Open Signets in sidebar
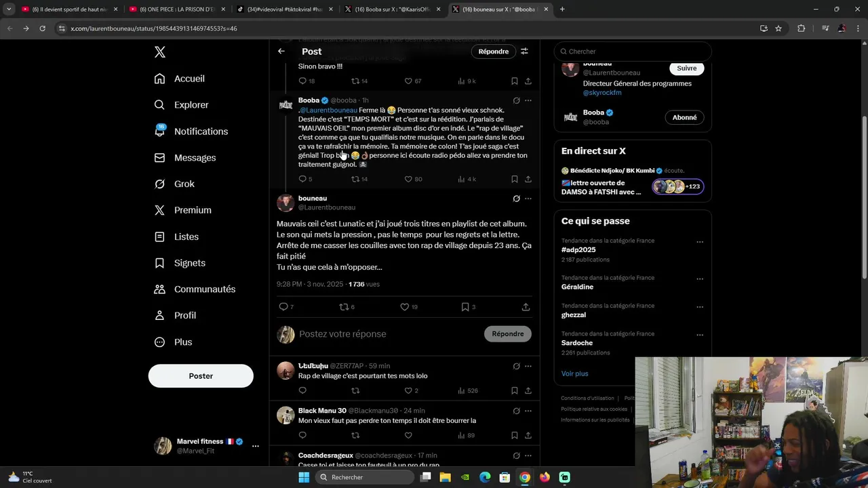 point(180,263)
